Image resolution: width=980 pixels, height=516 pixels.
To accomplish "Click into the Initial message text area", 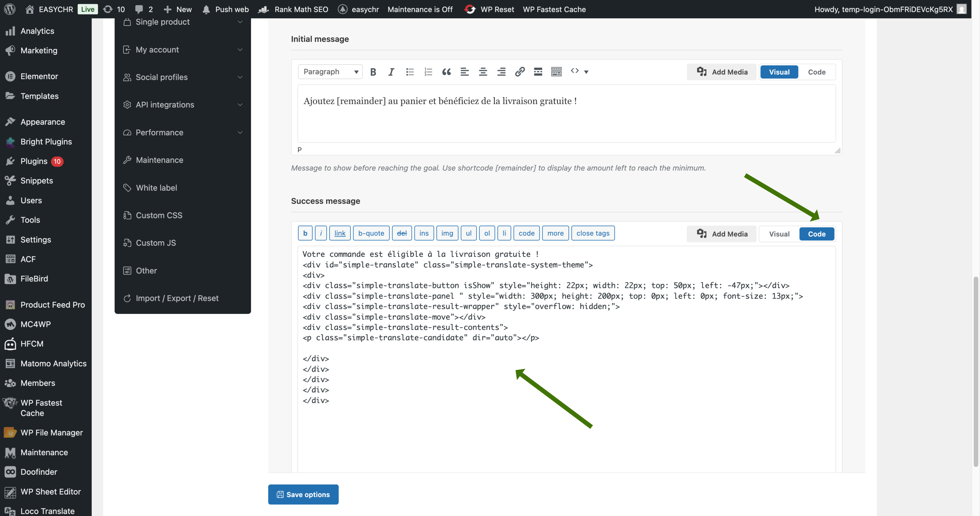I will click(567, 113).
